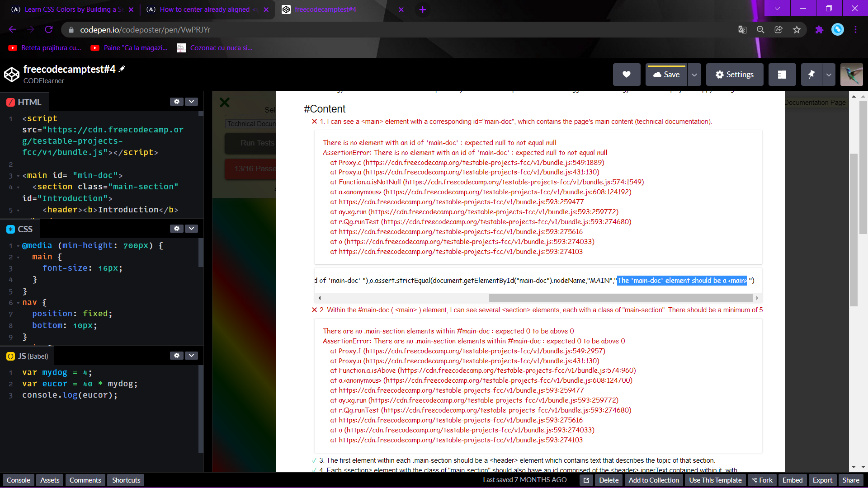Pin the freecodecamptest#4 pen
The height and width of the screenshot is (488, 868).
tap(811, 74)
